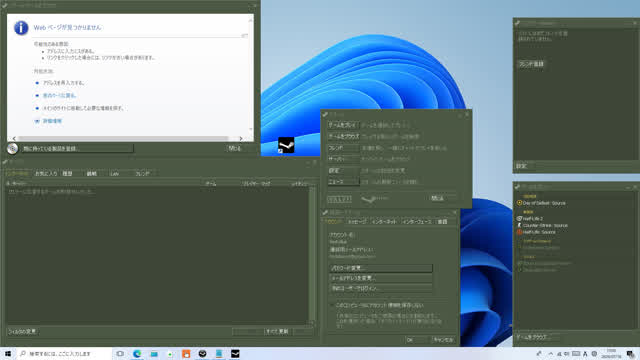Click the round black-and-white face icon in the taskbar

[x=202, y=353]
